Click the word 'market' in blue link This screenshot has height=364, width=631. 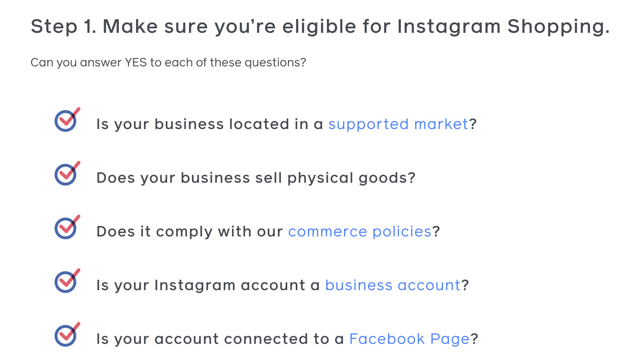click(441, 124)
